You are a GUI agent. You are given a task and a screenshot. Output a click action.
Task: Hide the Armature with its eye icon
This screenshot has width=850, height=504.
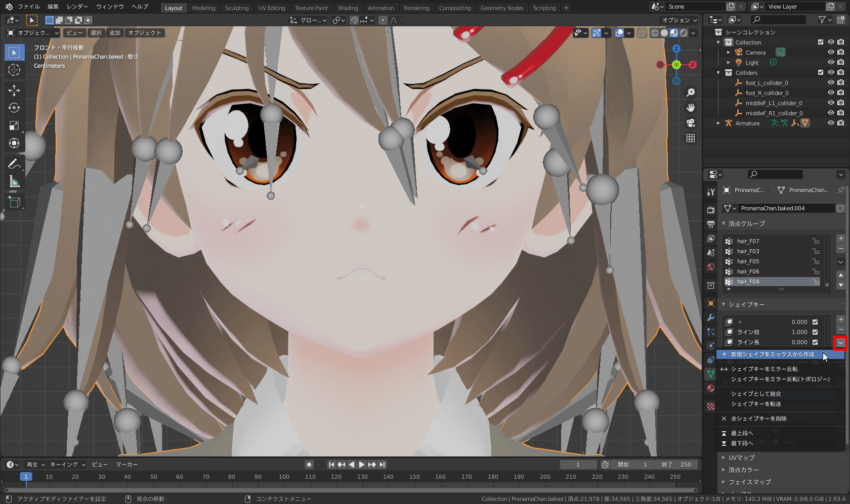point(831,123)
